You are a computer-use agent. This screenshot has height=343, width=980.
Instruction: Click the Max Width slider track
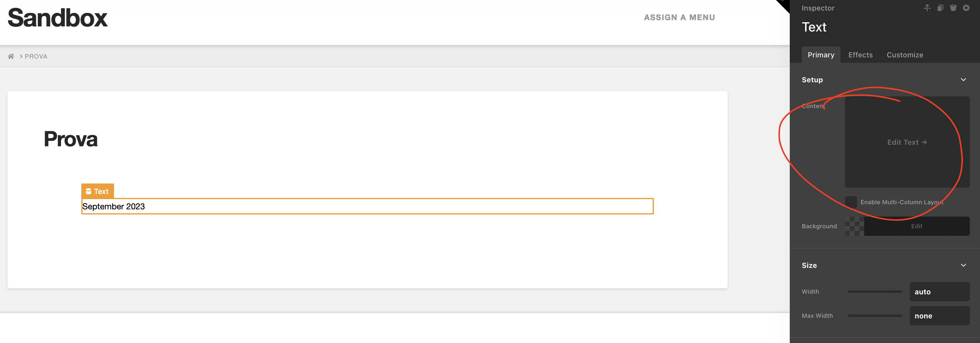click(875, 316)
